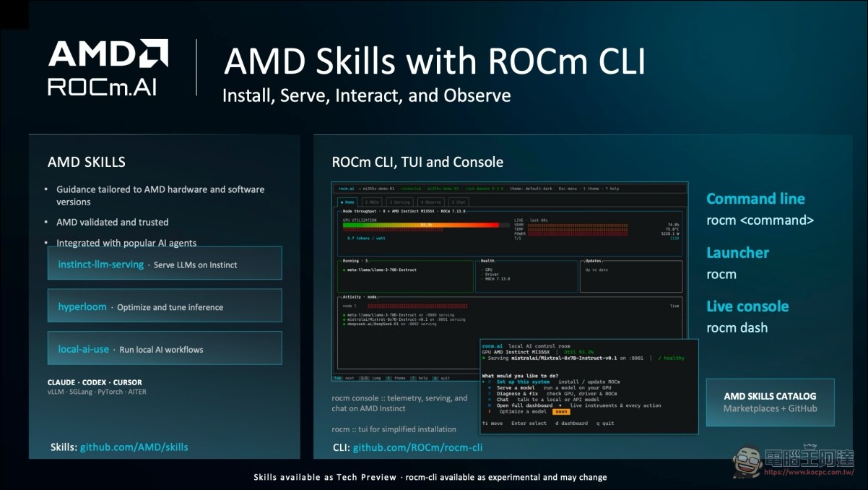The width and height of the screenshot is (868, 490).
Task: Click the 'Tab next' hint in console footer
Action: click(343, 378)
